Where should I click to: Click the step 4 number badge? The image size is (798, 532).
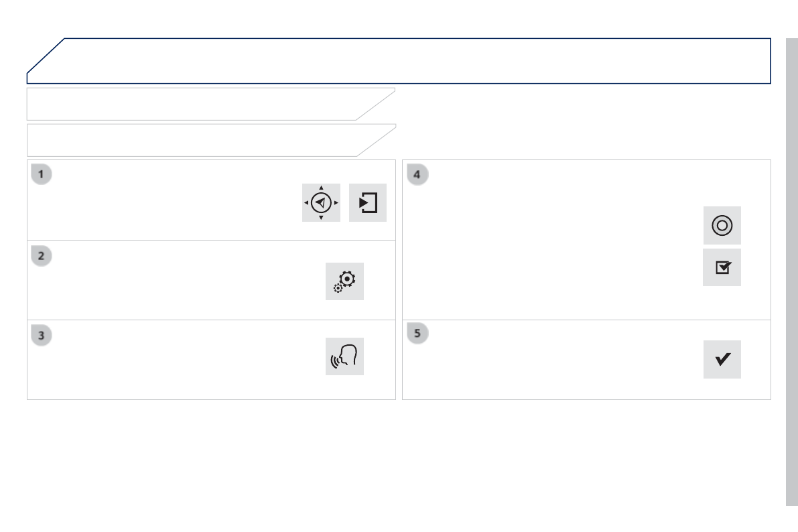coord(417,175)
